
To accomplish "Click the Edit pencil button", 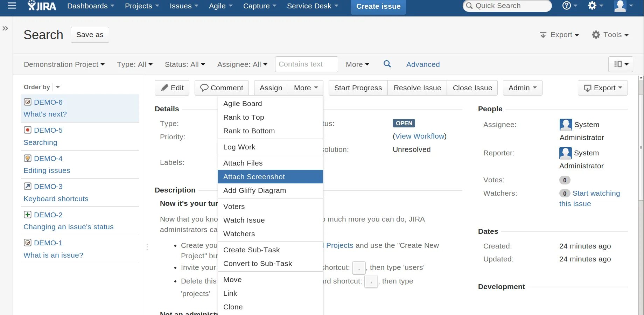I will [x=172, y=88].
